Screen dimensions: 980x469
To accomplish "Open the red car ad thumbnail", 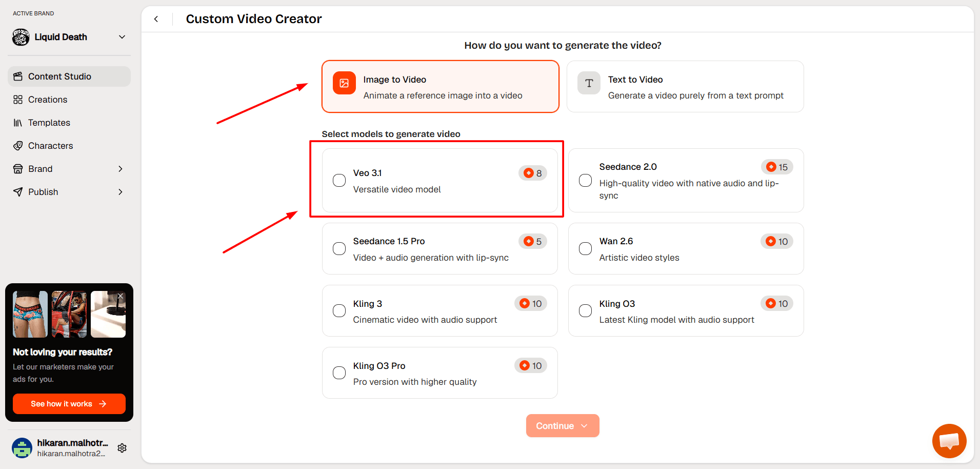I will tap(69, 314).
